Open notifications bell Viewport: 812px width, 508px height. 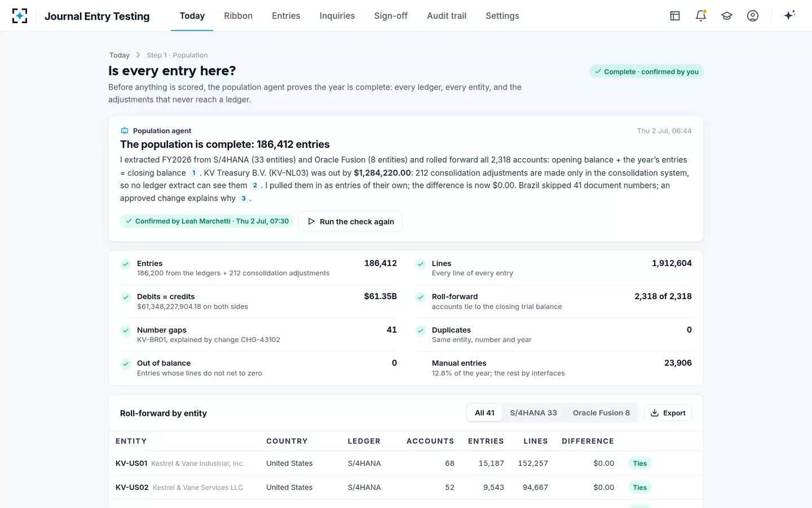coord(701,16)
